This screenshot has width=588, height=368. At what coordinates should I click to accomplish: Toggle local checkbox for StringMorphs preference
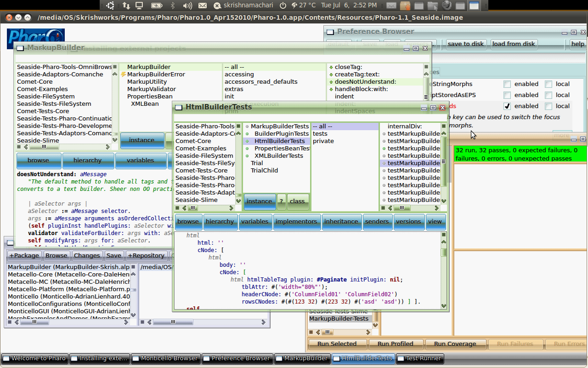point(548,84)
